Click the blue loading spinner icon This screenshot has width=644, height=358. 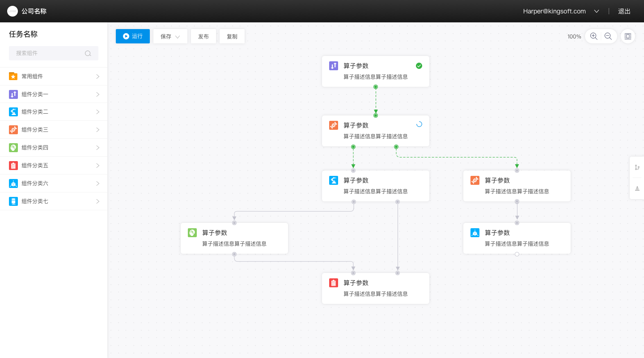click(419, 124)
